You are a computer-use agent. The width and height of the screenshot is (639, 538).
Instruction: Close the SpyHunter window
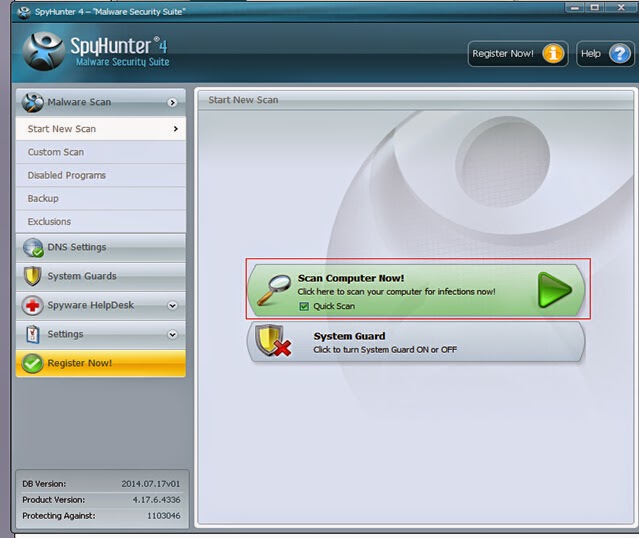pos(621,8)
